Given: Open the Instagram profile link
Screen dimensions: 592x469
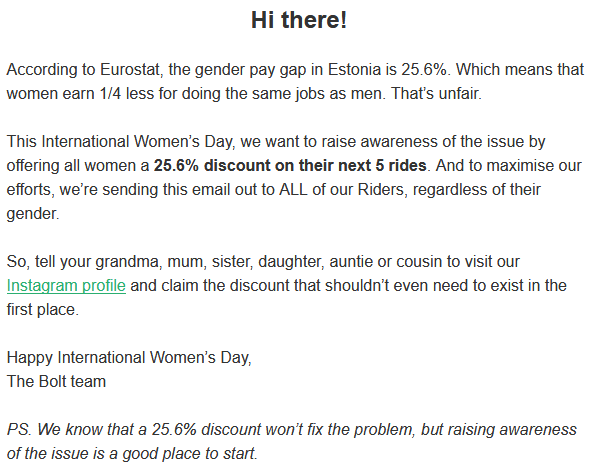Looking at the screenshot, I should [66, 286].
